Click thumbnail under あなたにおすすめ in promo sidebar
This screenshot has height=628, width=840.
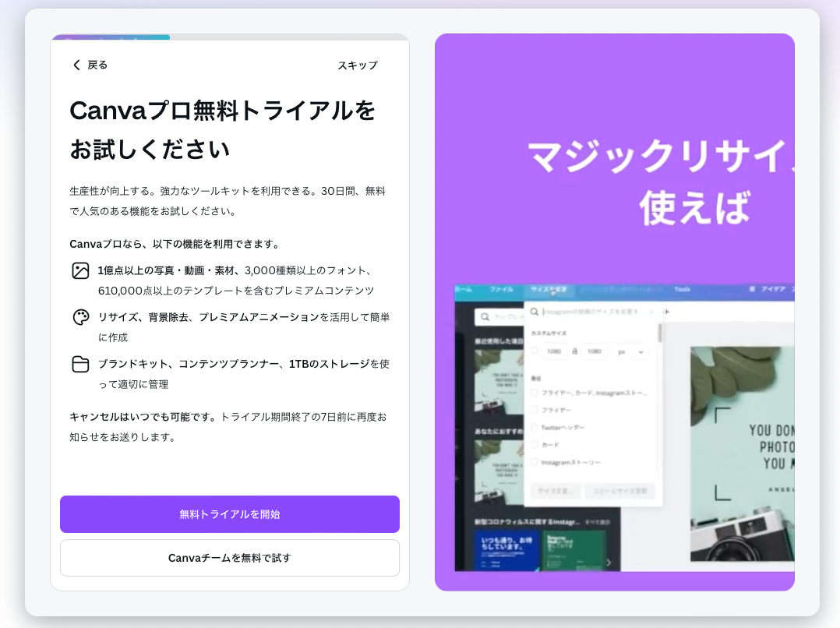point(499,472)
